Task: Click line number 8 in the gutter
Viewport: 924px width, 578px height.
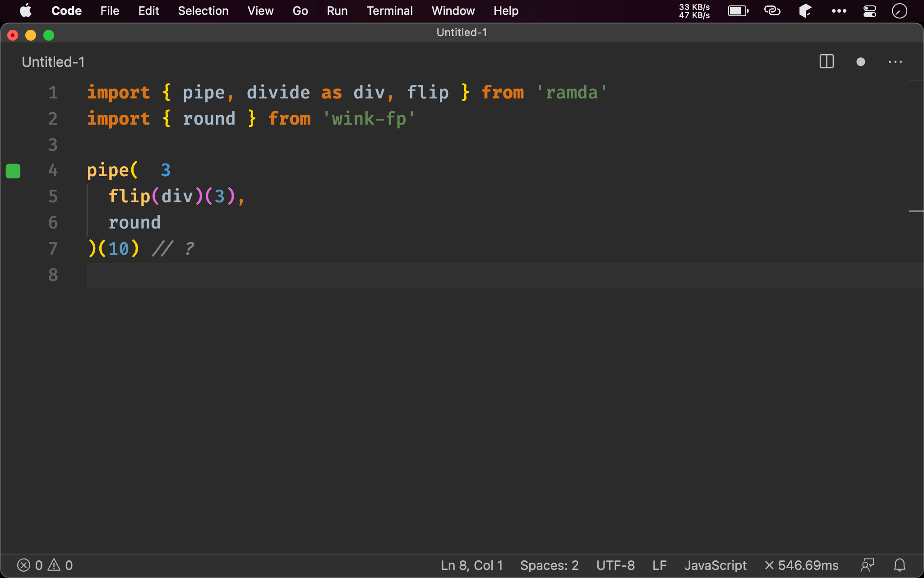Action: click(x=53, y=275)
